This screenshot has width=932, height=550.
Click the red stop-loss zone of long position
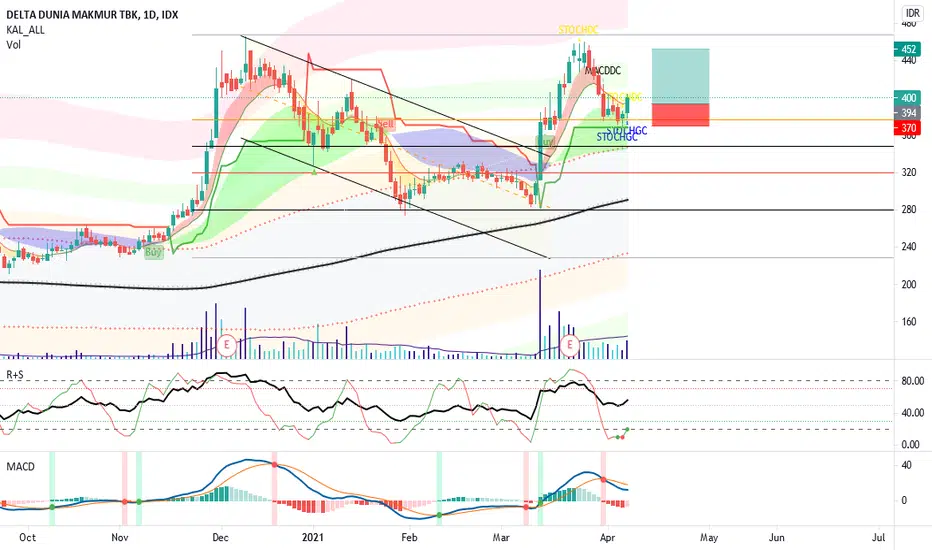tap(681, 115)
